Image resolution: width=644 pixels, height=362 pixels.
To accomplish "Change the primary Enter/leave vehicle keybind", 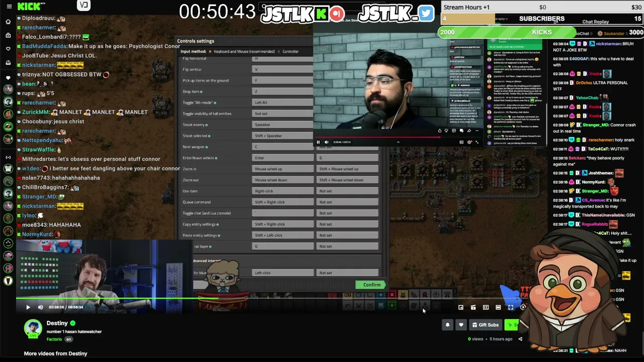I will (282, 158).
